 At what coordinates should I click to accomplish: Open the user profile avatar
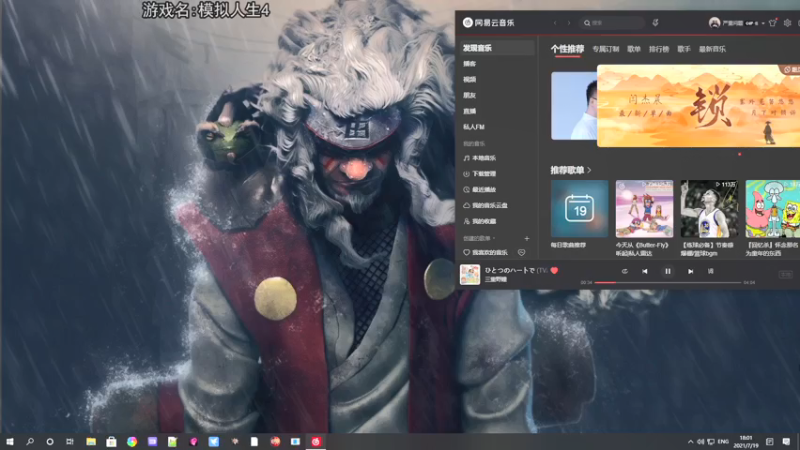click(714, 22)
